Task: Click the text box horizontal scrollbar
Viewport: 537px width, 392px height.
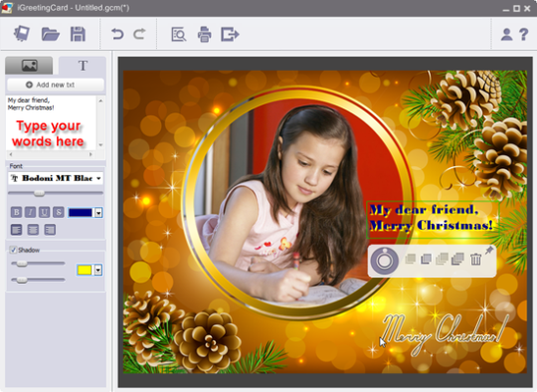Action: [x=52, y=154]
